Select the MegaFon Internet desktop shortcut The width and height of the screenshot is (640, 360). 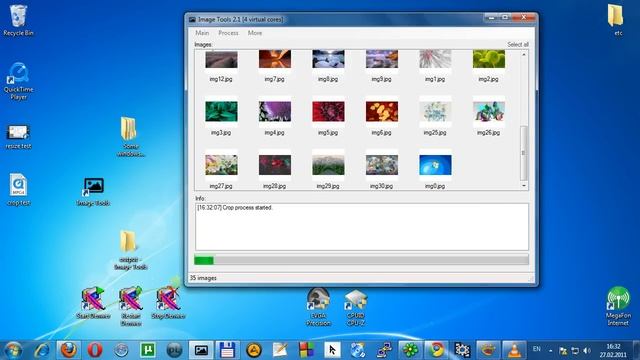[x=618, y=306]
